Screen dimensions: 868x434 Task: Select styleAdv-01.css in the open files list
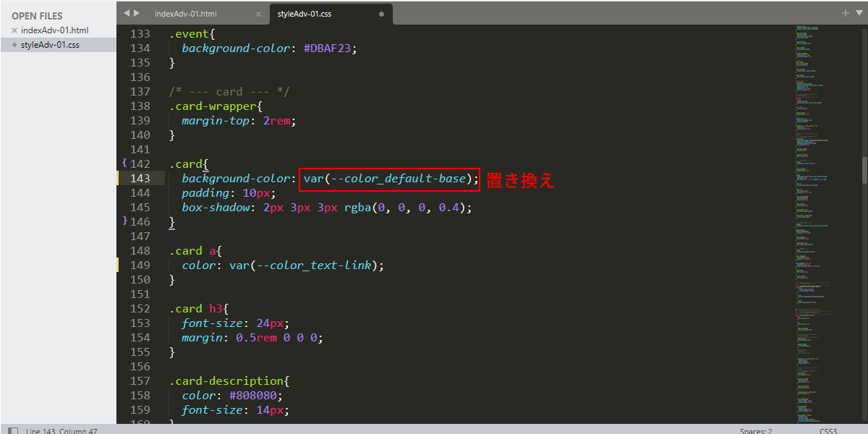click(50, 45)
